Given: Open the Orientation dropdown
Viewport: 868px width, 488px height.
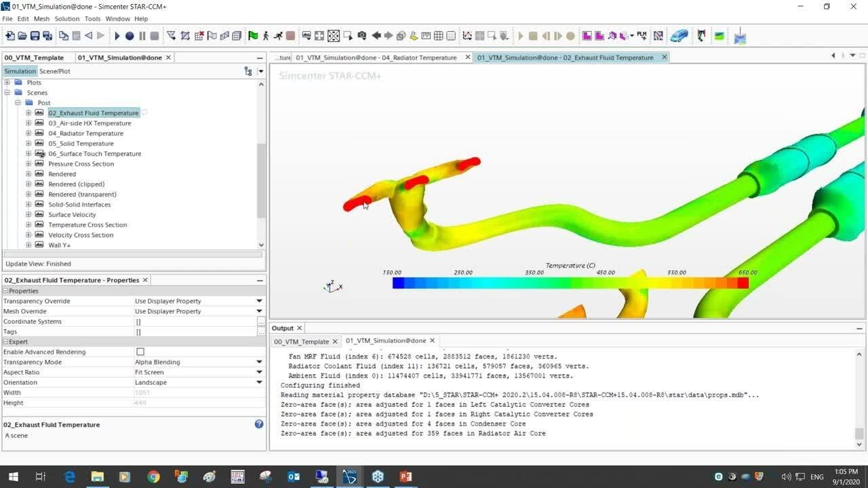Looking at the screenshot, I should pos(259,382).
